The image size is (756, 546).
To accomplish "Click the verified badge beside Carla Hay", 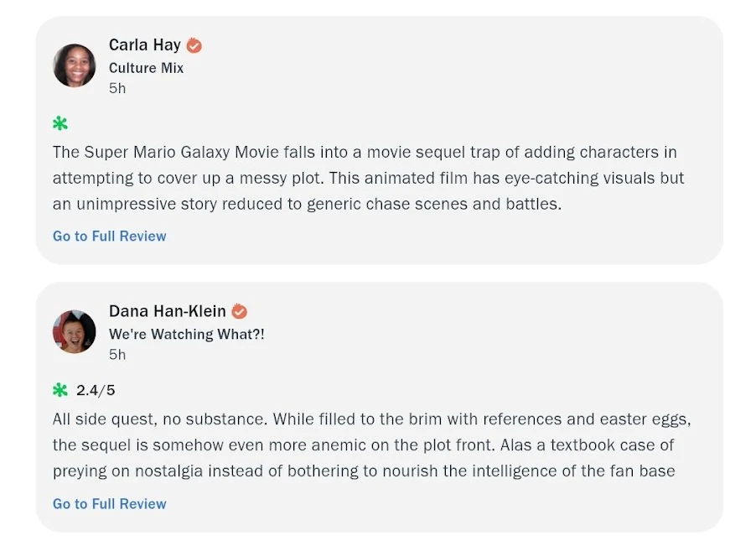I will (194, 45).
